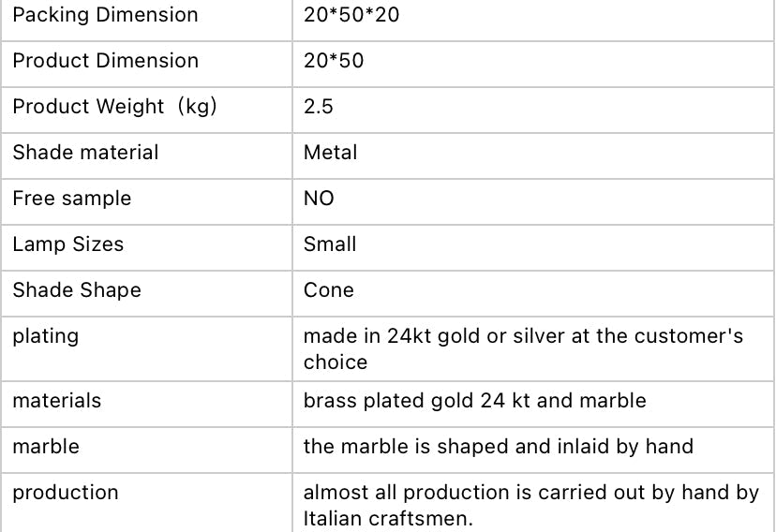This screenshot has height=532, width=776.
Task: Click the Packing Dimension label cell
Action: pos(105,15)
